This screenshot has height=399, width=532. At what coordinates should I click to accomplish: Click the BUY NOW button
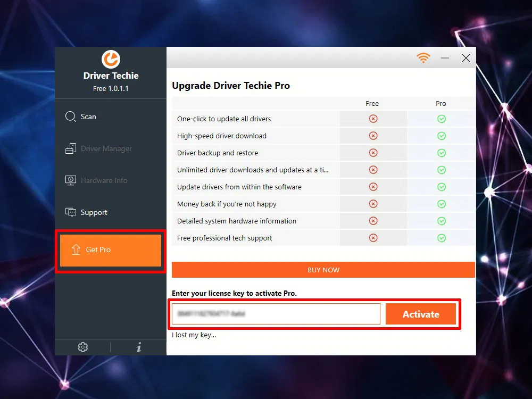323,270
